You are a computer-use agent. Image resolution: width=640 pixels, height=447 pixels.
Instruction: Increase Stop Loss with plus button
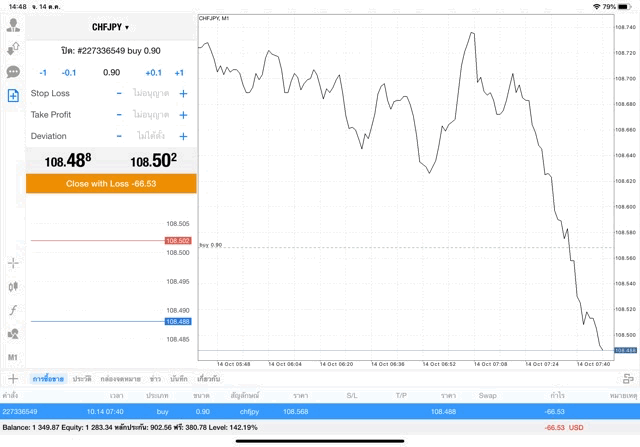point(184,94)
